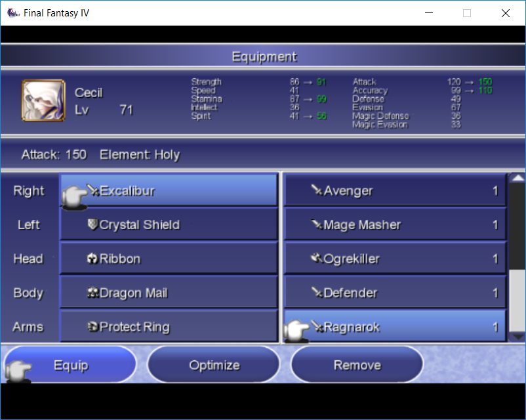Choose Ragnarok from the weapon list
Image resolution: width=526 pixels, height=420 pixels.
pyautogui.click(x=395, y=326)
